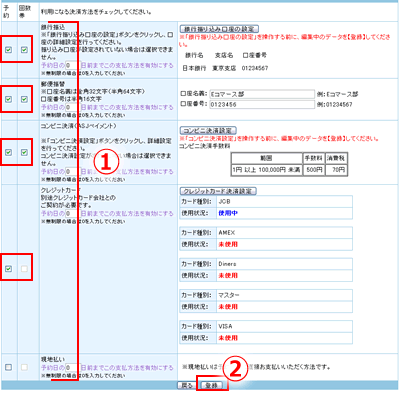This screenshot has width=400, height=400.
Task: Click the 消費税 table header
Action: pyautogui.click(x=336, y=158)
